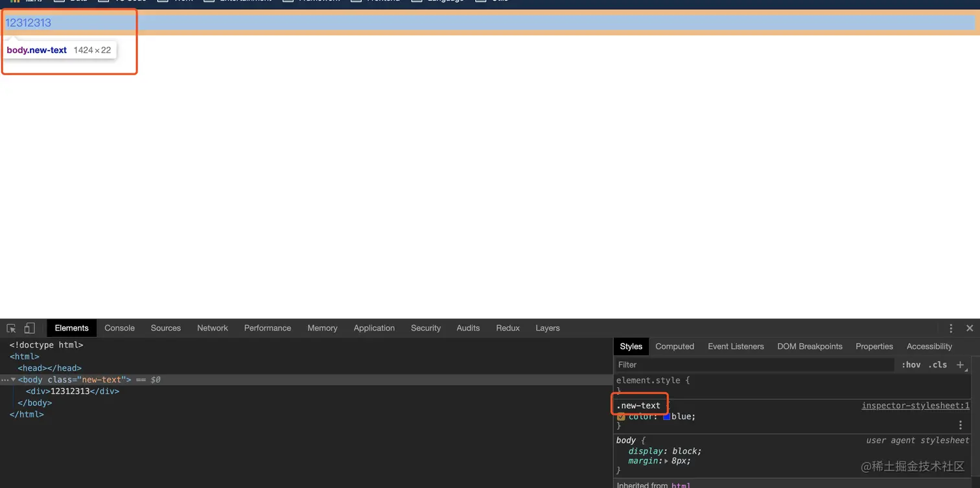The height and width of the screenshot is (488, 980).
Task: Open the Event Listeners sidebar tab
Action: [x=736, y=347]
